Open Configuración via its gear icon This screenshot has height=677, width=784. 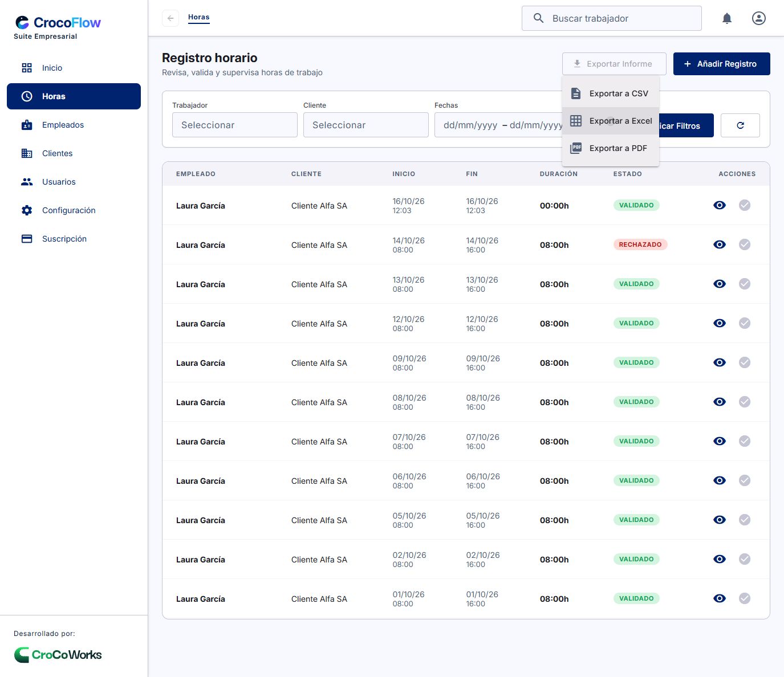pyautogui.click(x=27, y=210)
